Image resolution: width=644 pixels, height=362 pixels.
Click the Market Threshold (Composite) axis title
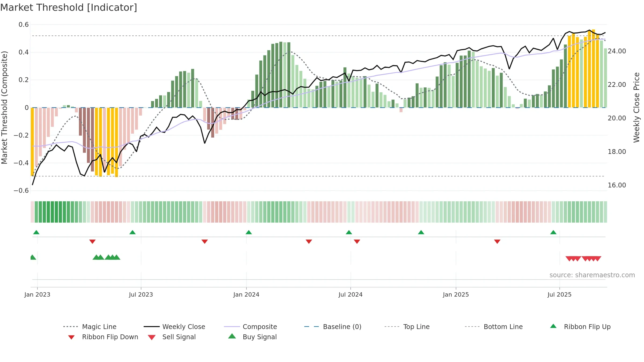[4, 107]
